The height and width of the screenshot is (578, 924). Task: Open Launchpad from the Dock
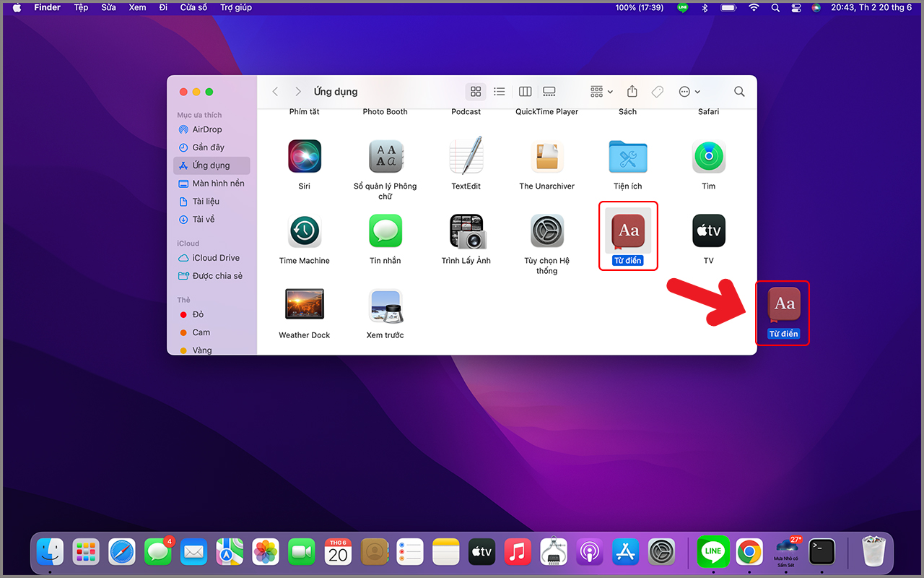tap(87, 553)
